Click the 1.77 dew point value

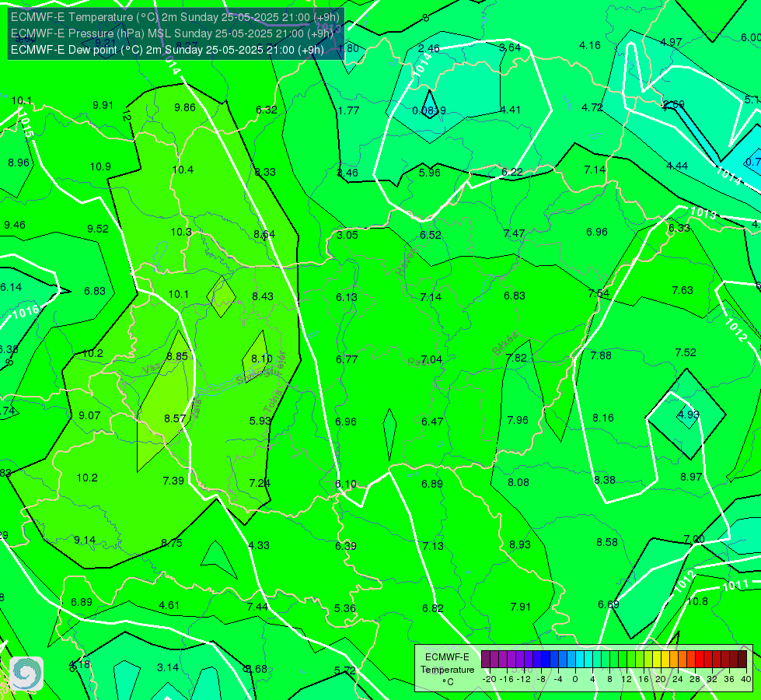[348, 110]
